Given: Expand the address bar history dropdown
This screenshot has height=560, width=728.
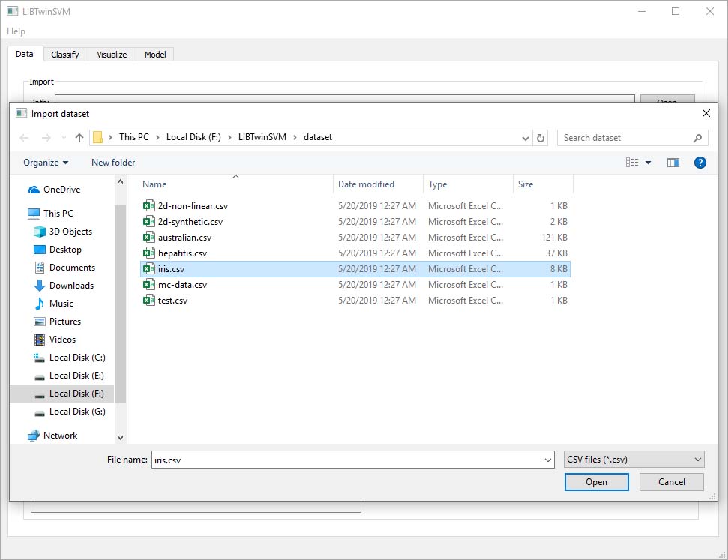Looking at the screenshot, I should click(525, 138).
